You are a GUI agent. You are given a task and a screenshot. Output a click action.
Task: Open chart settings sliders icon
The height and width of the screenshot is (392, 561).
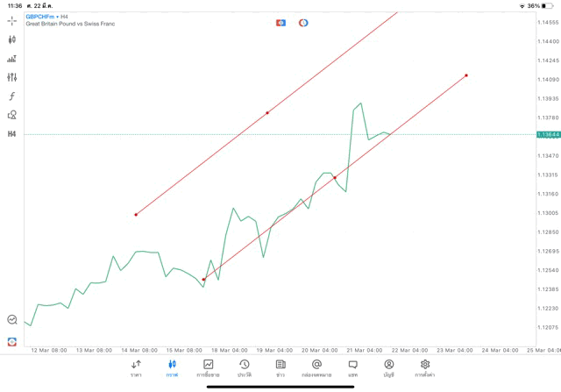[x=12, y=77]
